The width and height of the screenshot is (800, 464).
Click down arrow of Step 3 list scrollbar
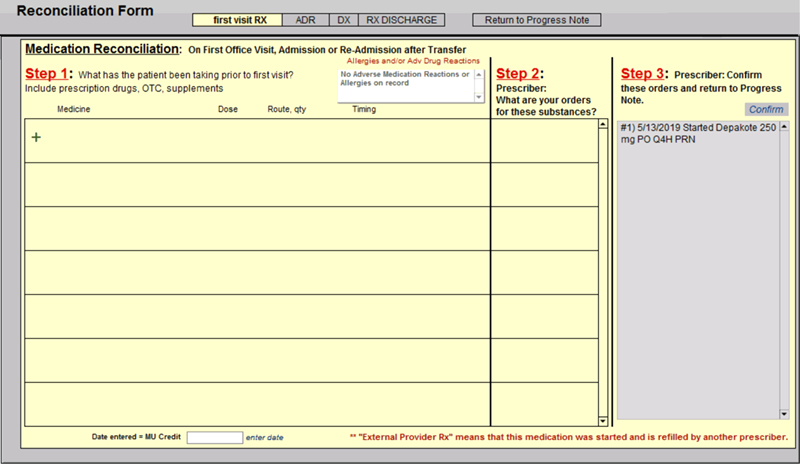(x=783, y=412)
